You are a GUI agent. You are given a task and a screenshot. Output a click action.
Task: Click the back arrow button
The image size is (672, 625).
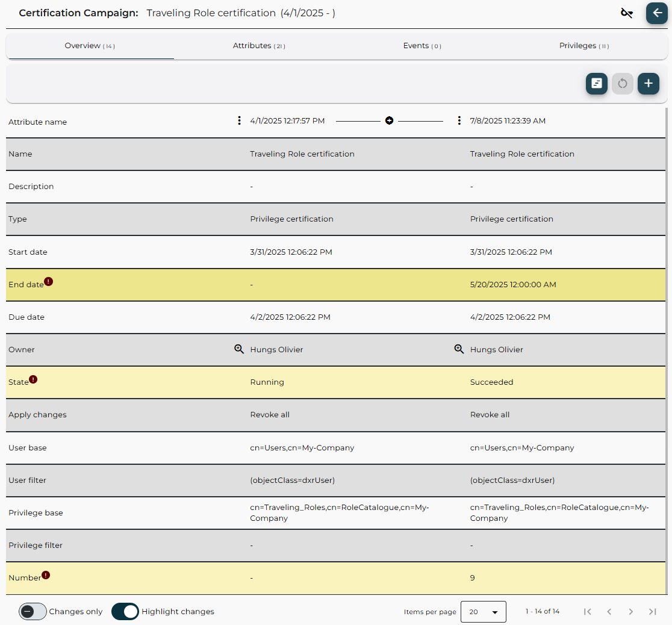tap(656, 13)
